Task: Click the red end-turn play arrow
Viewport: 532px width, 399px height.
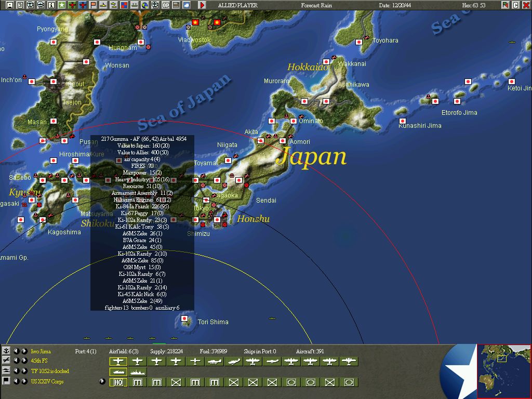Action: point(202,5)
